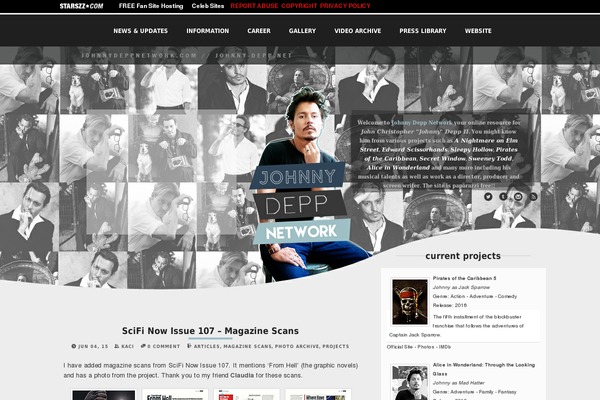Open Photos link under Pirates of the Caribbean 5
Screen dimensions: 600x400
(x=426, y=347)
